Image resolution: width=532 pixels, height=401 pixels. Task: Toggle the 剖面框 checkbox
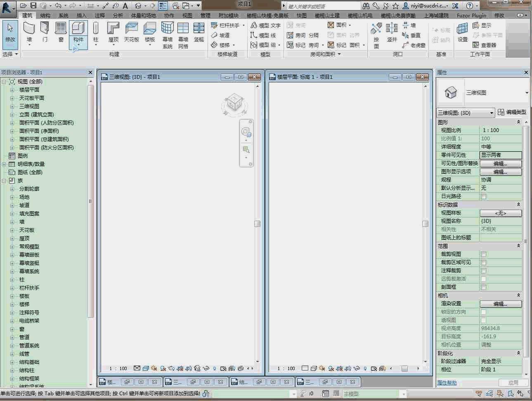(483, 287)
